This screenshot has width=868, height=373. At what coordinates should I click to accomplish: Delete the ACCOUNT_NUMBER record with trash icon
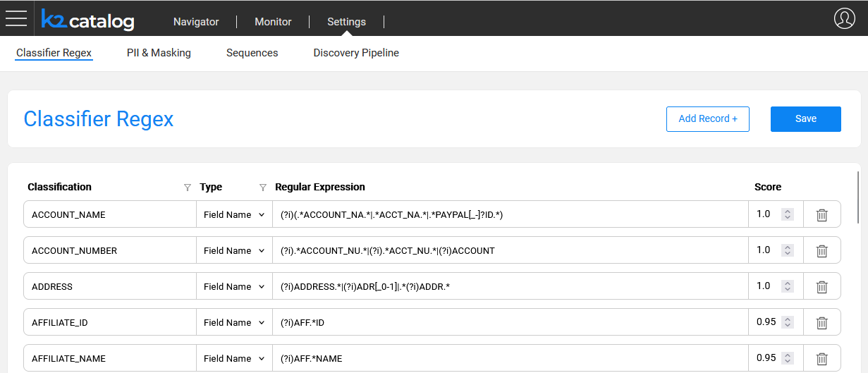coord(821,250)
